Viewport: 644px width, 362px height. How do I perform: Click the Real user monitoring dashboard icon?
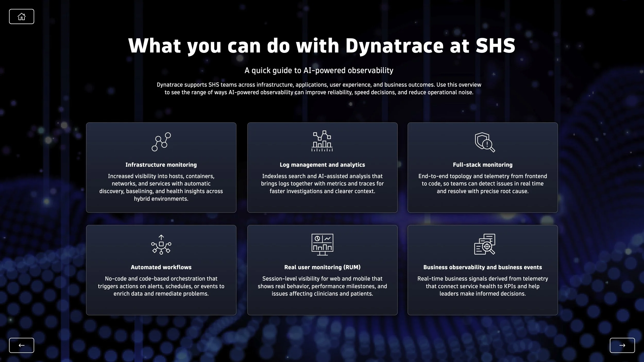[x=322, y=245]
